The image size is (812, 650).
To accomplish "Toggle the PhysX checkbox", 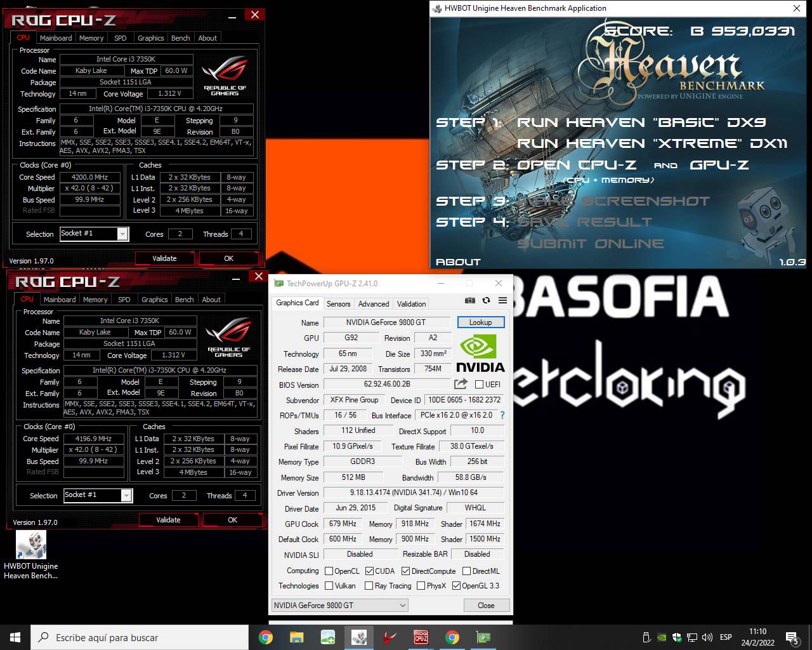I will pyautogui.click(x=421, y=585).
